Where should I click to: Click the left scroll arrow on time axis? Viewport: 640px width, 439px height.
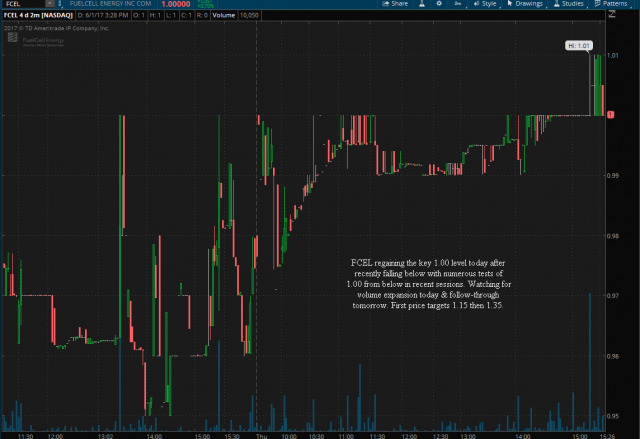pos(5,434)
